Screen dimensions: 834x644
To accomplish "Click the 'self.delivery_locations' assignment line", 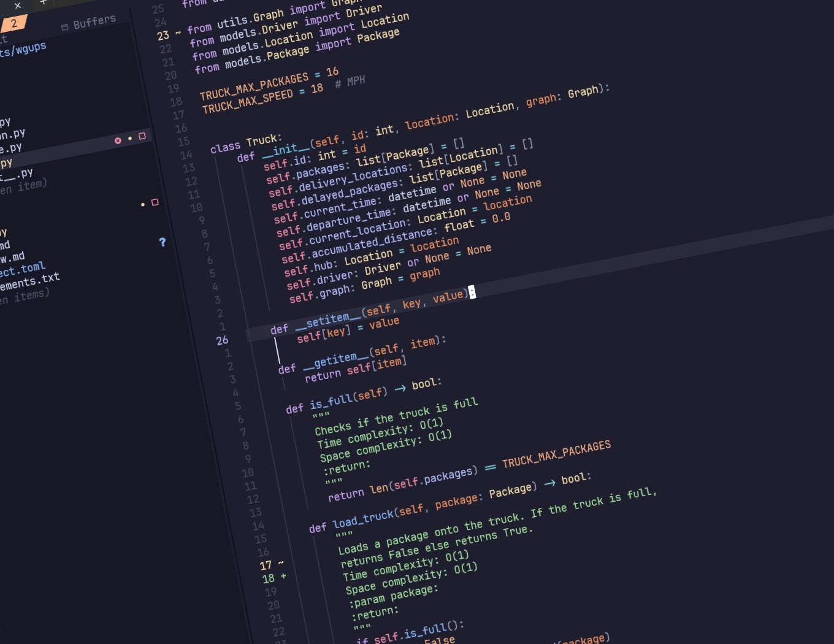I will 401,169.
